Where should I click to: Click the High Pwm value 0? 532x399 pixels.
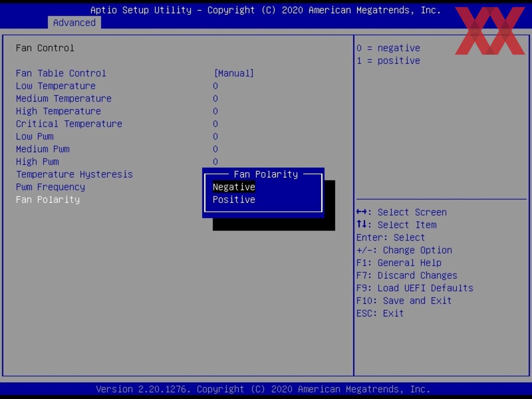pos(216,162)
